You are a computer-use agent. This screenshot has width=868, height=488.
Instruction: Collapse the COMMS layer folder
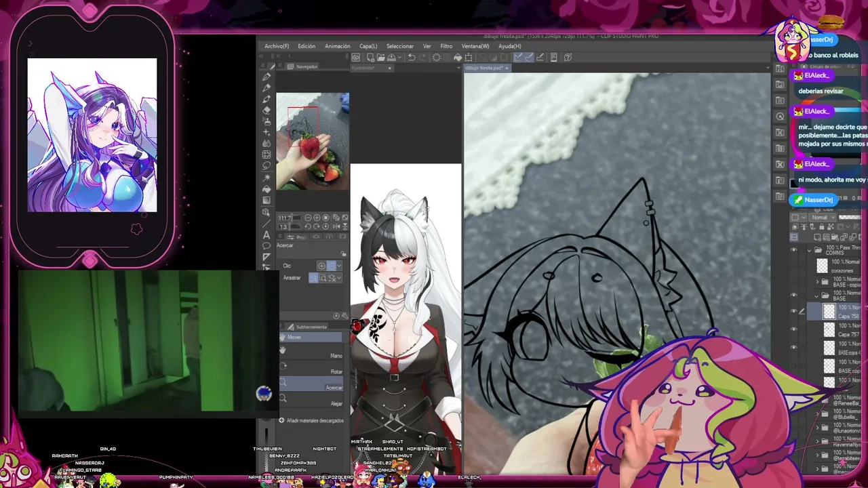tap(809, 251)
